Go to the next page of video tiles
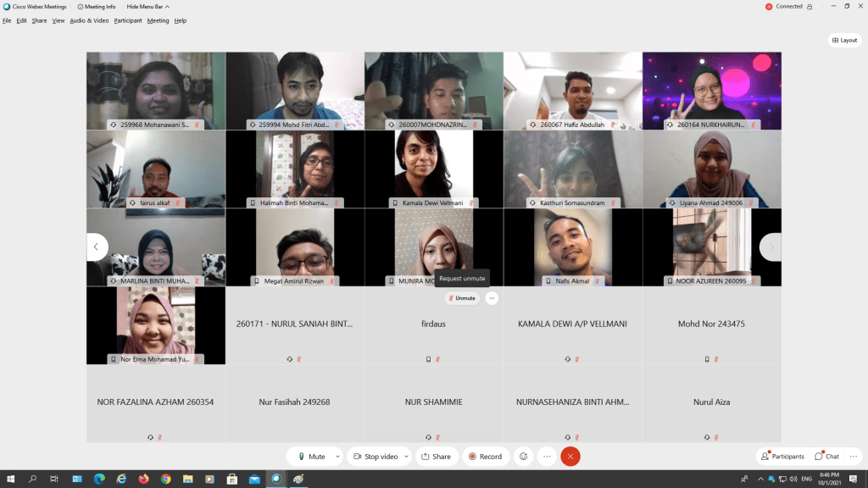Screen dimensions: 868x488 [771, 247]
